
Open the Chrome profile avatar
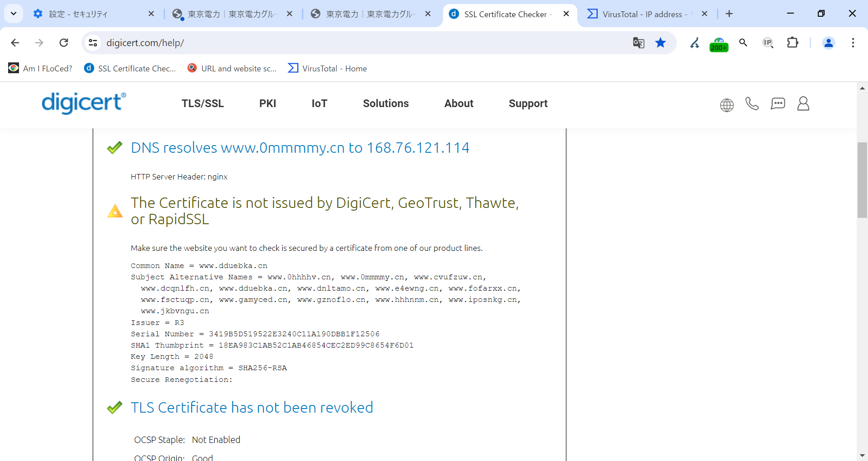[829, 43]
